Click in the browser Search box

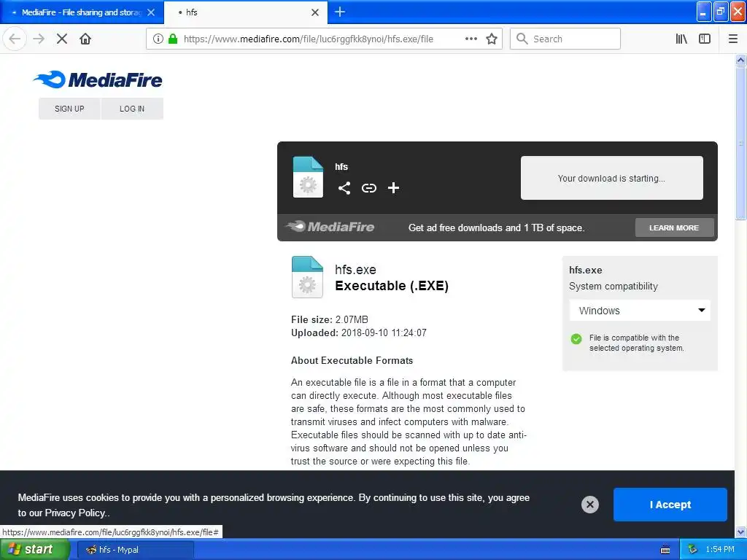(565, 39)
